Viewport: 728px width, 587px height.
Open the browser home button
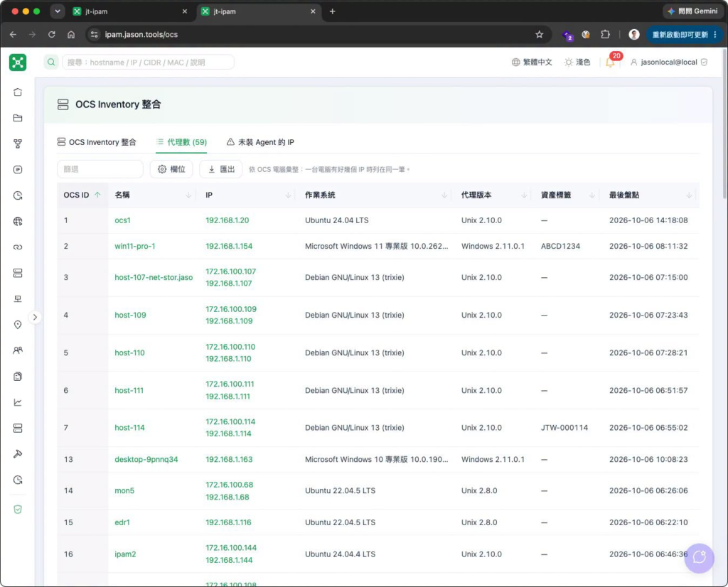pyautogui.click(x=71, y=34)
